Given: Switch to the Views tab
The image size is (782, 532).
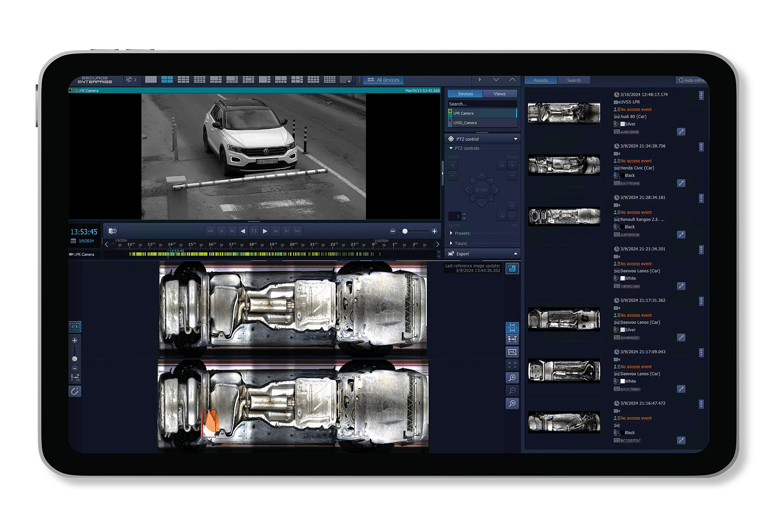Looking at the screenshot, I should pos(499,94).
